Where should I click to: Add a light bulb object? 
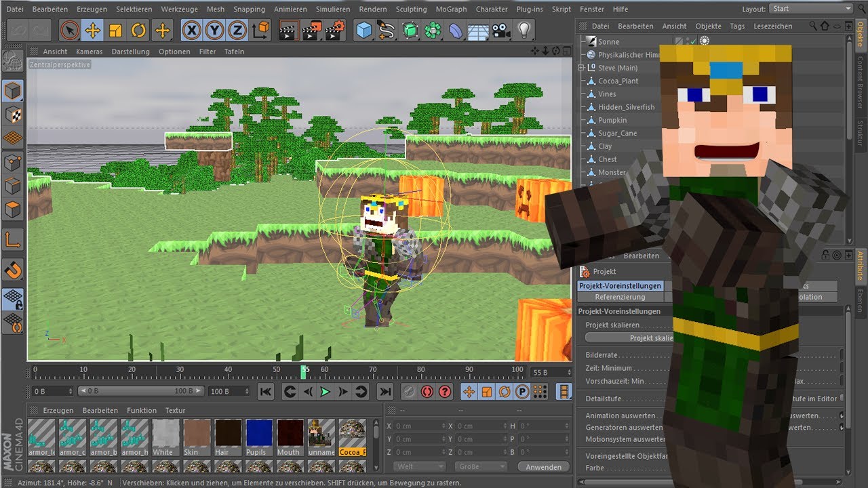tap(524, 30)
